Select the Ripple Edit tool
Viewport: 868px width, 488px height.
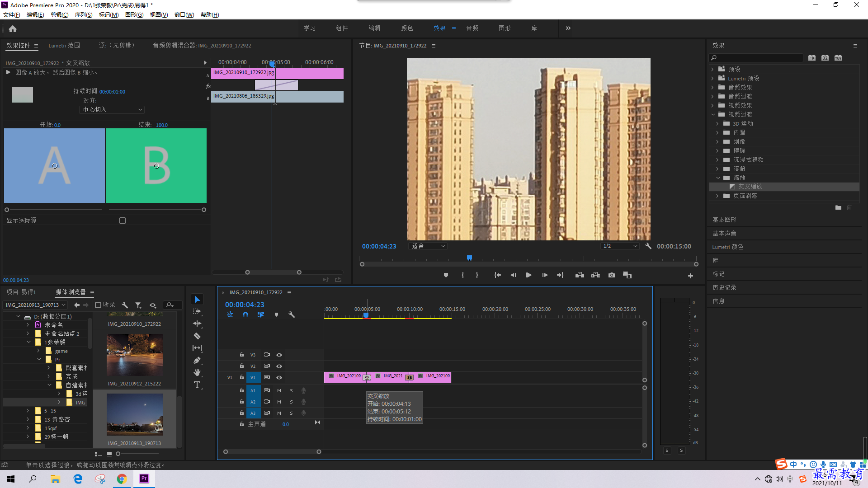197,324
